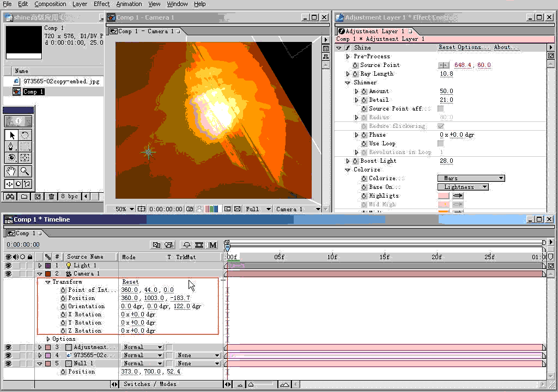Image resolution: width=558 pixels, height=392 pixels.
Task: Click the Enable Frame Blending filmstrip button
Action: click(199, 245)
